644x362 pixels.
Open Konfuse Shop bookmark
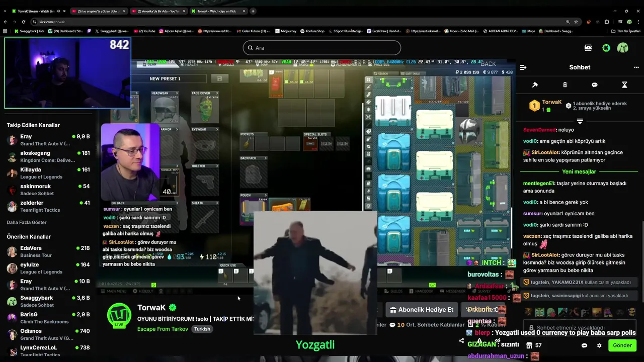pos(312,31)
